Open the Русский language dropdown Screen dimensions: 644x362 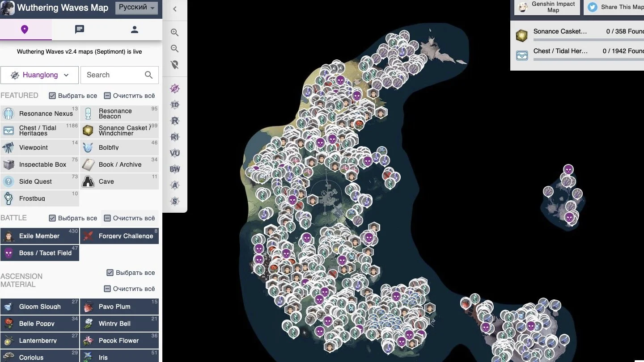[x=137, y=8]
